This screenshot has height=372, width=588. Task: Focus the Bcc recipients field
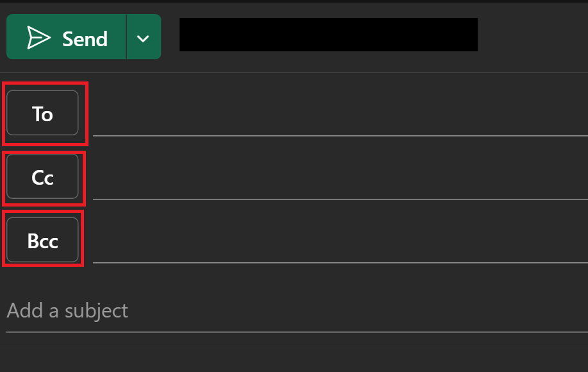340,240
